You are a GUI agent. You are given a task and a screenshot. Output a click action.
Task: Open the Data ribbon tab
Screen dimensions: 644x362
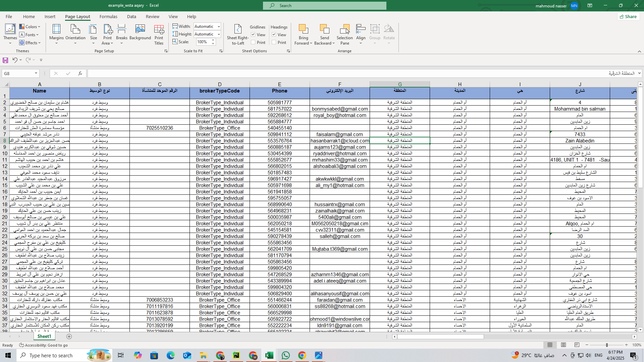[131, 16]
